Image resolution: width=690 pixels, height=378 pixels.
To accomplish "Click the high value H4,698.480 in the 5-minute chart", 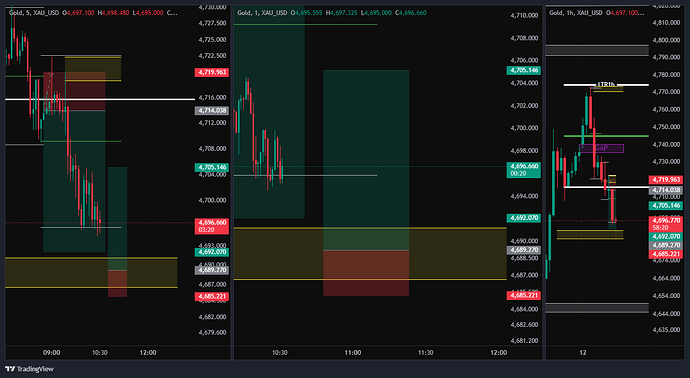I will point(113,13).
